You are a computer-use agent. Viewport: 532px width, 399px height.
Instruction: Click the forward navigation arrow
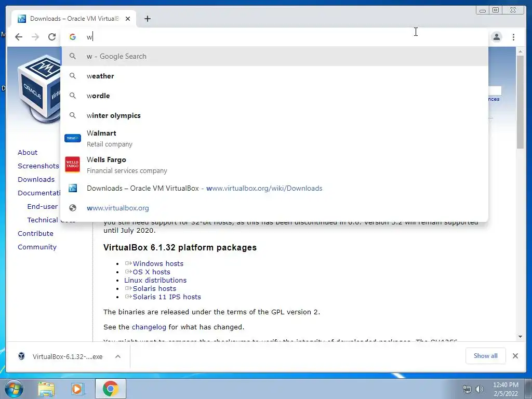[35, 37]
